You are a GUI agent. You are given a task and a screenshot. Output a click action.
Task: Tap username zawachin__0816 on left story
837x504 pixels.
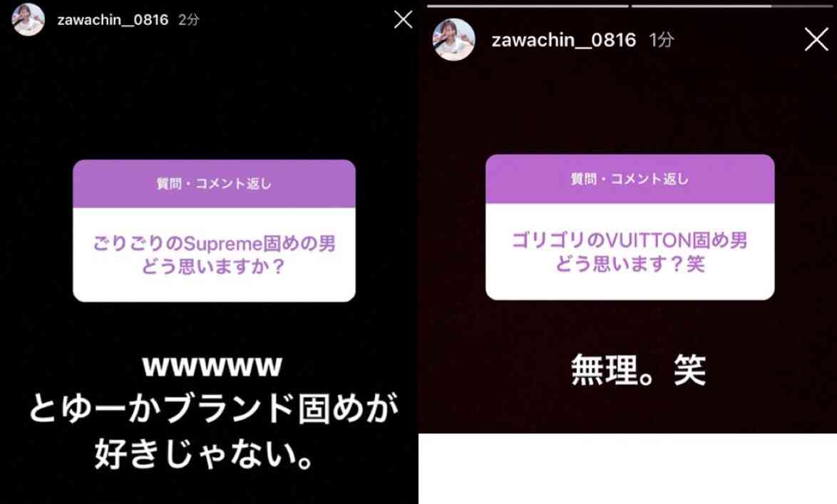[113, 20]
